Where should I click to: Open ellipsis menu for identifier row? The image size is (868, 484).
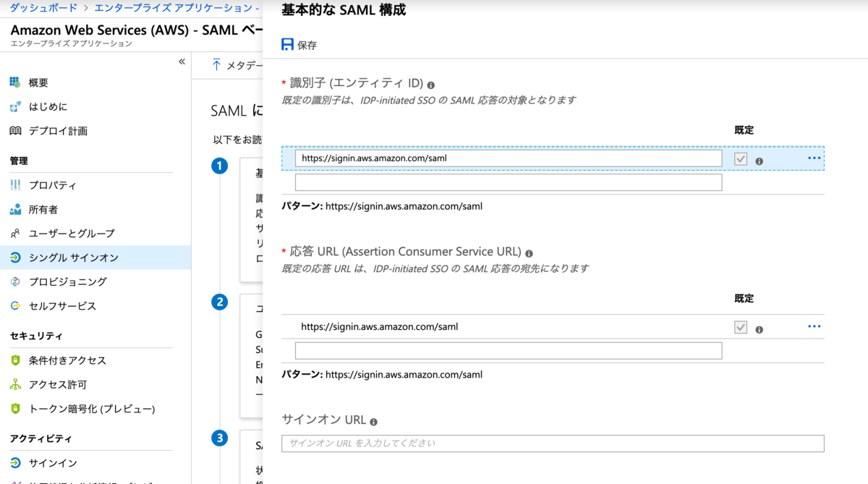pyautogui.click(x=814, y=158)
